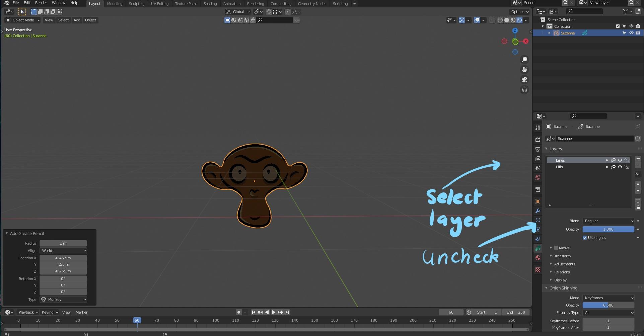The height and width of the screenshot is (336, 644).
Task: Open the View Layer properties tab
Action: tap(538, 159)
